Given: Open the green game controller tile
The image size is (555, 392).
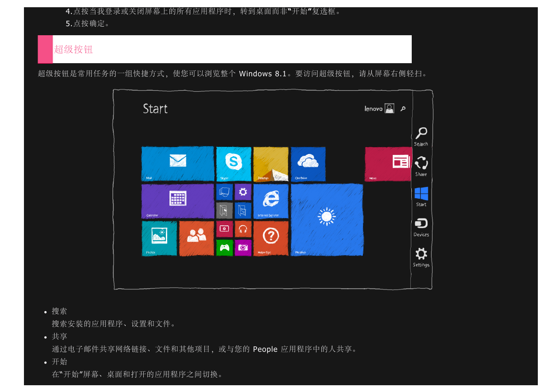Looking at the screenshot, I should point(224,247).
